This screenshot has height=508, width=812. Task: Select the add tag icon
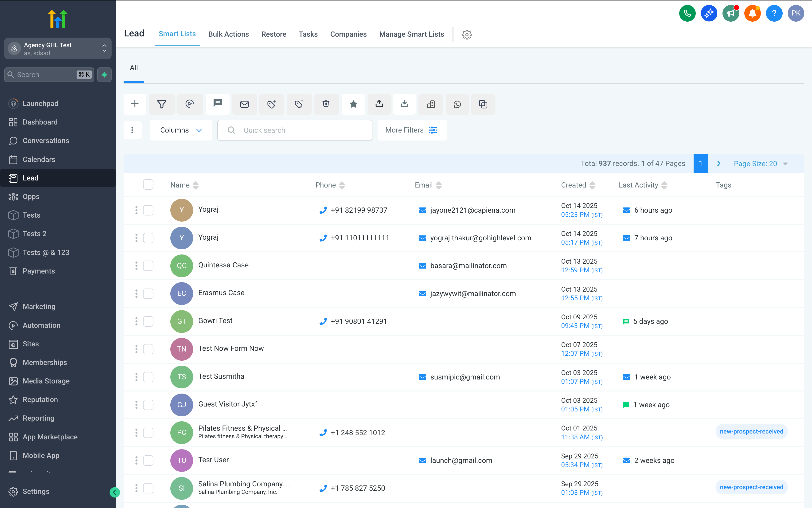click(271, 104)
